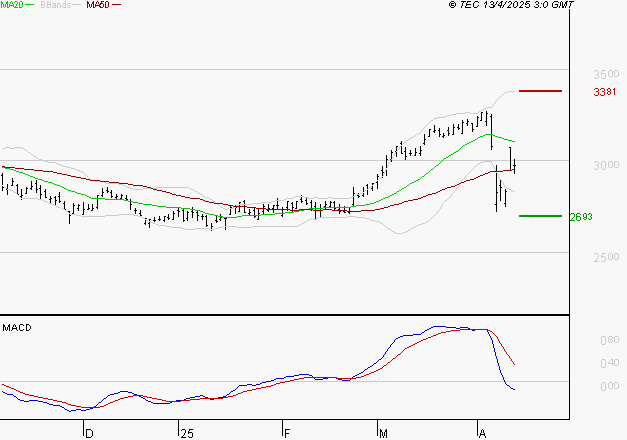Click the MA50 legend label
Screen dimensions: 627x440
coord(98,5)
